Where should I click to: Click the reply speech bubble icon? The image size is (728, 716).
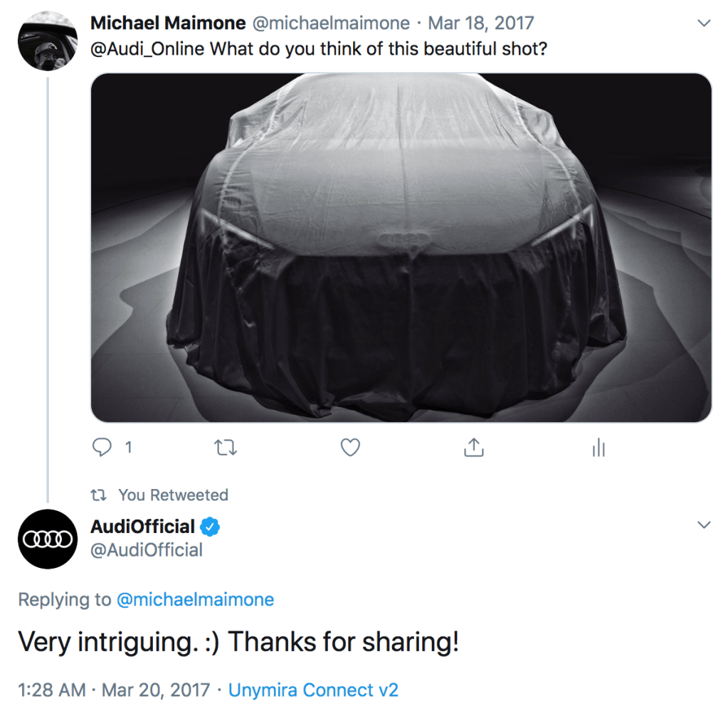103,447
